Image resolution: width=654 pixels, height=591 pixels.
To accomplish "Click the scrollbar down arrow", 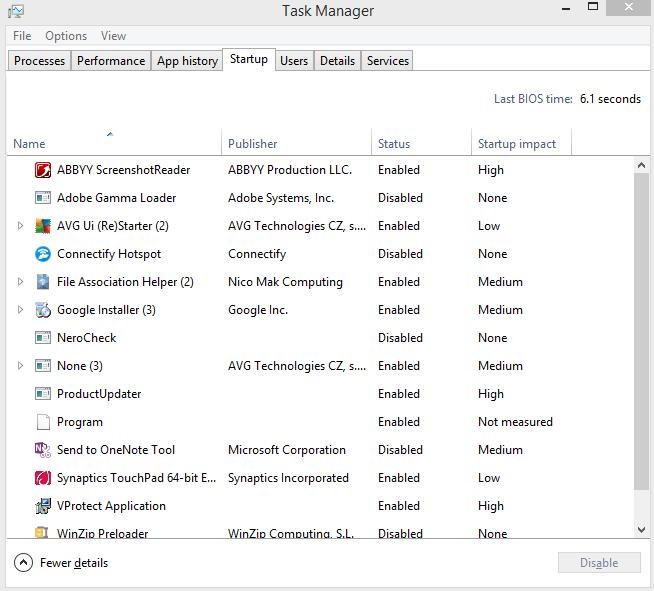I will click(x=641, y=530).
